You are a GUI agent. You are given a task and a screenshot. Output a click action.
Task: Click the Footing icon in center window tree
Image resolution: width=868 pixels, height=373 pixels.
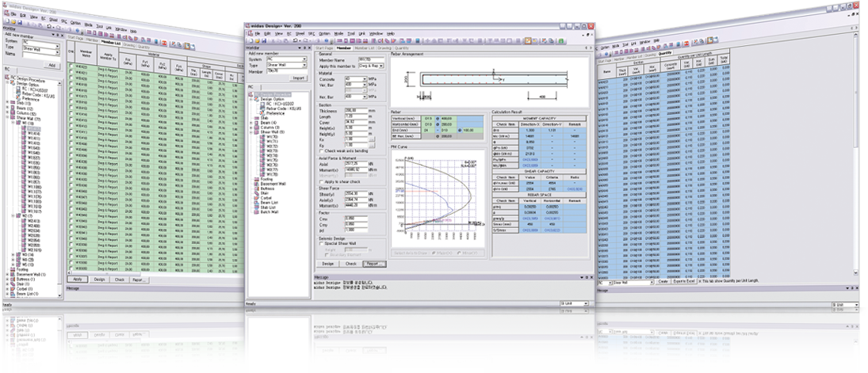click(x=257, y=179)
